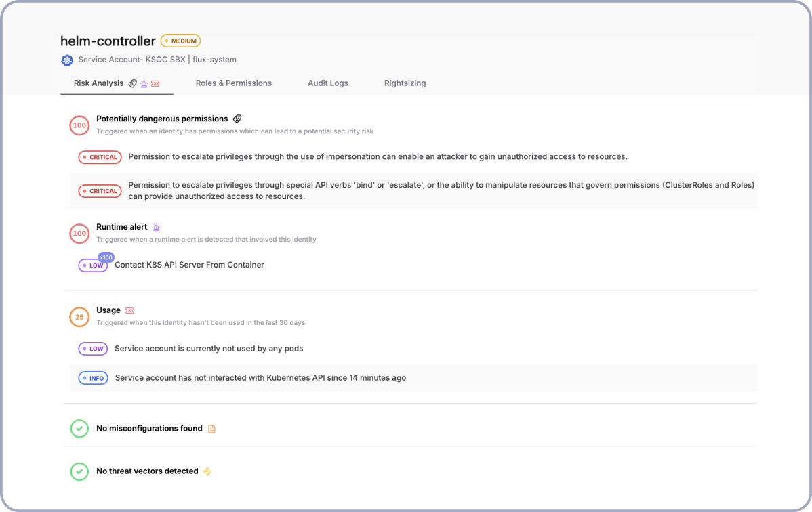812x512 pixels.
Task: Open the Contact K8S API Server From Container alert
Action: pyautogui.click(x=189, y=265)
